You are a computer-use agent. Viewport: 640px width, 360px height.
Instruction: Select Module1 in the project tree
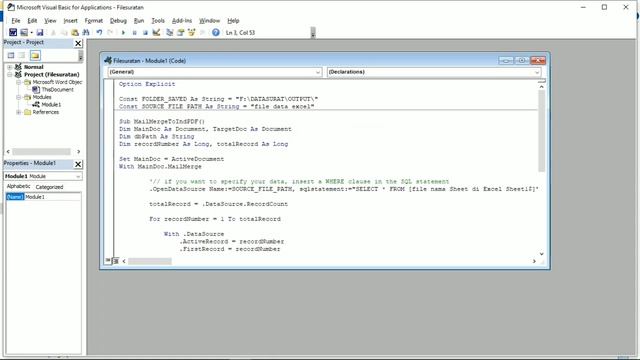[x=51, y=104]
